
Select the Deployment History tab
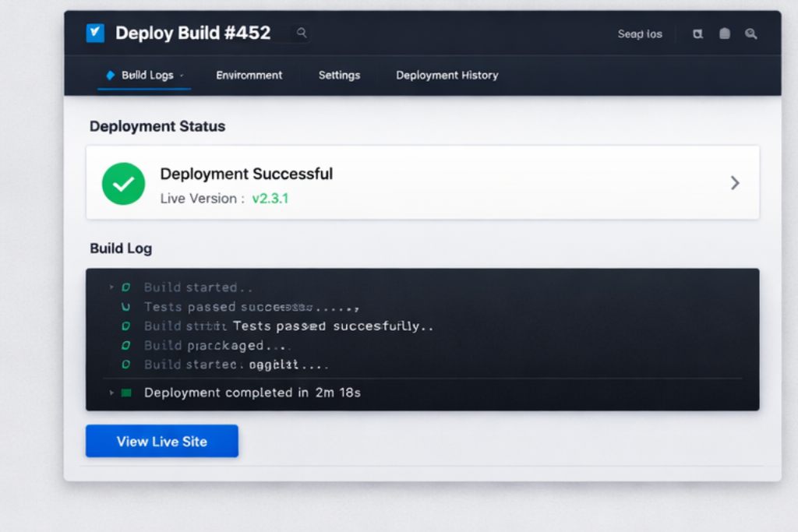point(447,76)
